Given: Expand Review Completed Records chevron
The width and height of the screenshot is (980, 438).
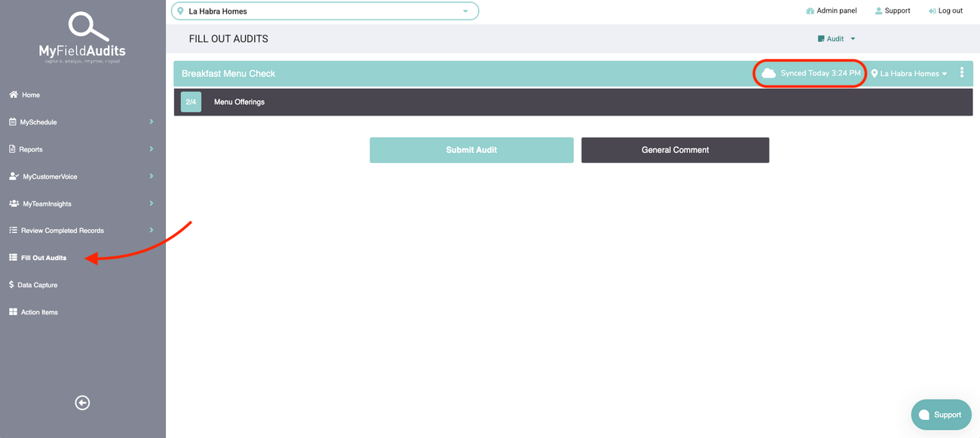Looking at the screenshot, I should click(x=152, y=231).
